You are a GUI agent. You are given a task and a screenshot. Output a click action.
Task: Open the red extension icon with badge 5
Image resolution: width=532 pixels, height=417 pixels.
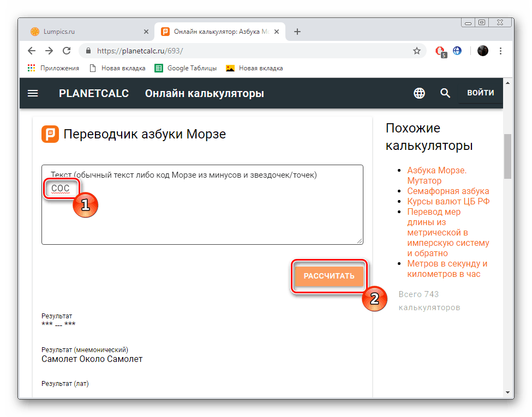click(440, 51)
